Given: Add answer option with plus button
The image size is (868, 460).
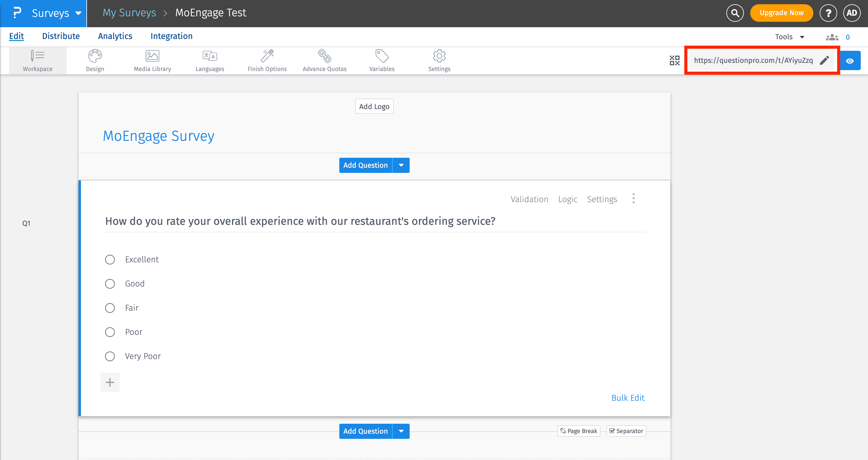Looking at the screenshot, I should pyautogui.click(x=110, y=382).
